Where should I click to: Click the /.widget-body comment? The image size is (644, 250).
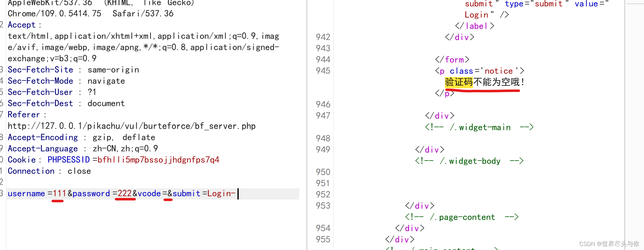469,161
